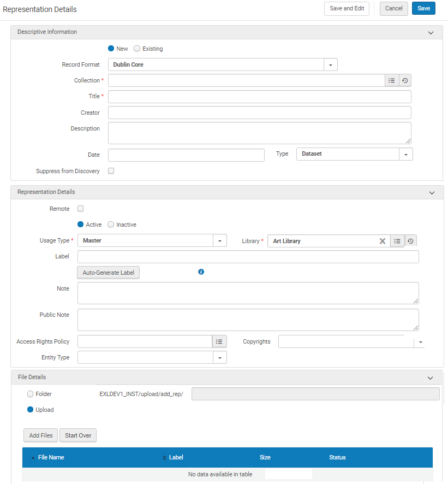Viewport: 448px width, 484px height.
Task: Open the Access Rights Policy list icon
Action: tap(219, 341)
